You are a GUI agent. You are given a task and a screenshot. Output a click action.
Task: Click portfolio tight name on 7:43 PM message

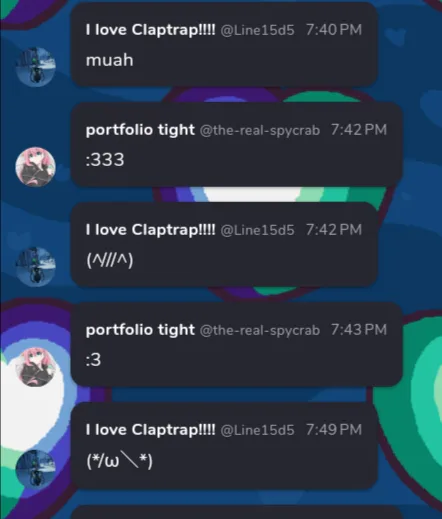click(x=140, y=330)
